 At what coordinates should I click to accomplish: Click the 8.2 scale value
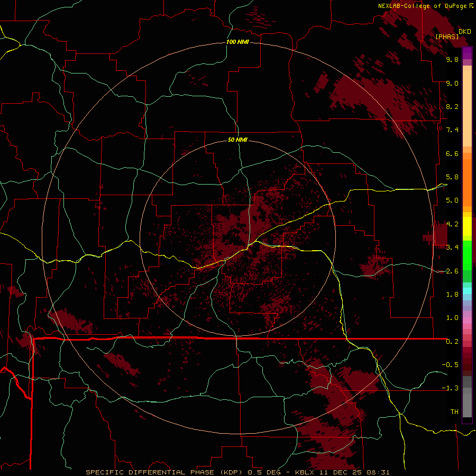coord(452,106)
